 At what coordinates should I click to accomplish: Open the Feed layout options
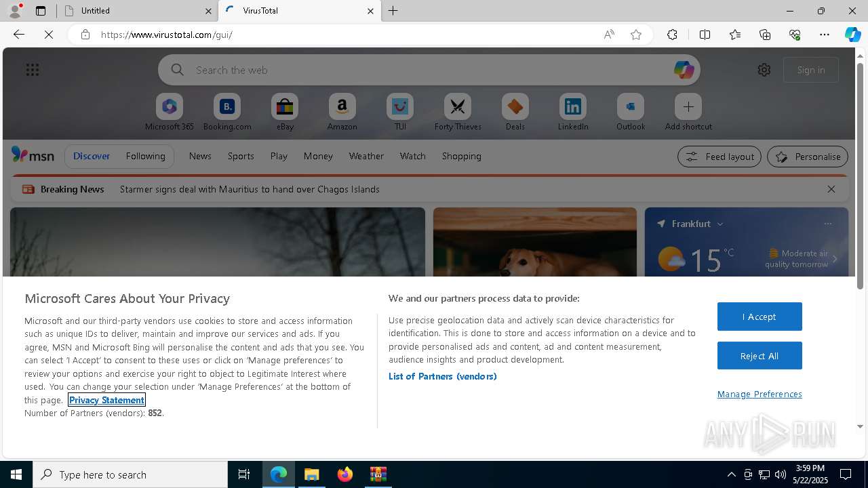point(719,157)
